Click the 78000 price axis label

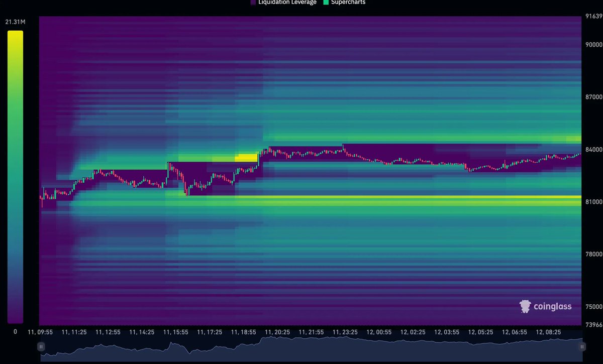[594, 254]
